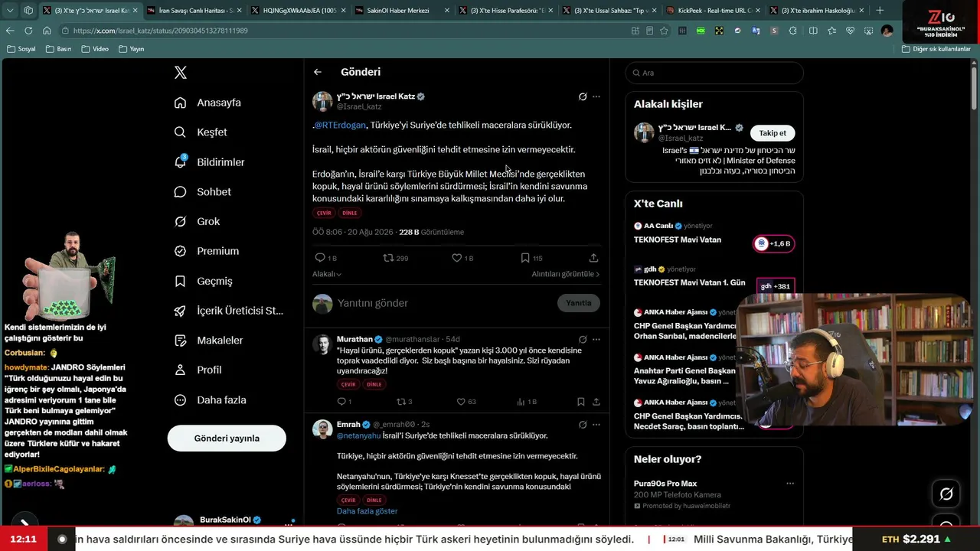This screenshot has width=980, height=551.
Task: Click ÇEVİR under Murathan's reply
Action: pyautogui.click(x=348, y=384)
